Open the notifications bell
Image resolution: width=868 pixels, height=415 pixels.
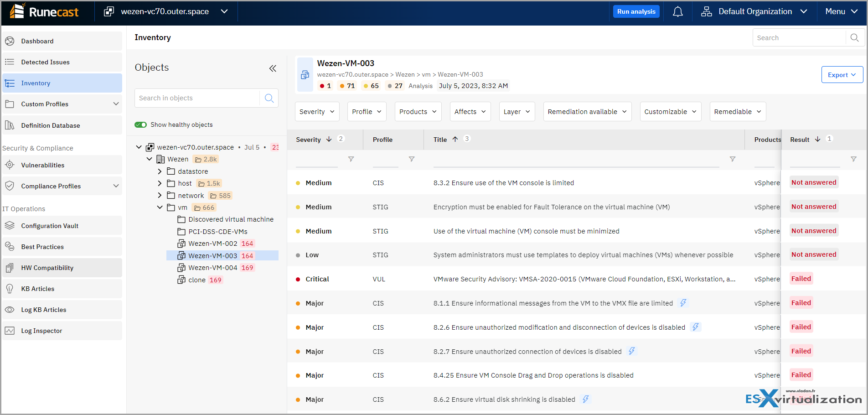[678, 12]
